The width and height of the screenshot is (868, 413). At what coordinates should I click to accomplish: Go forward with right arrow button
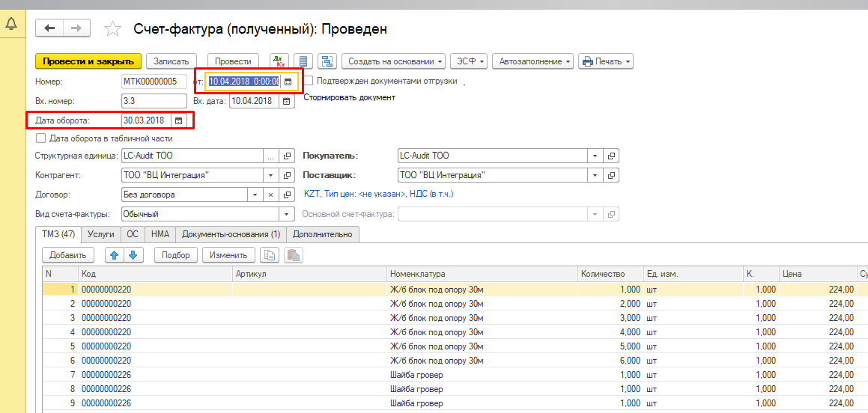[x=77, y=28]
